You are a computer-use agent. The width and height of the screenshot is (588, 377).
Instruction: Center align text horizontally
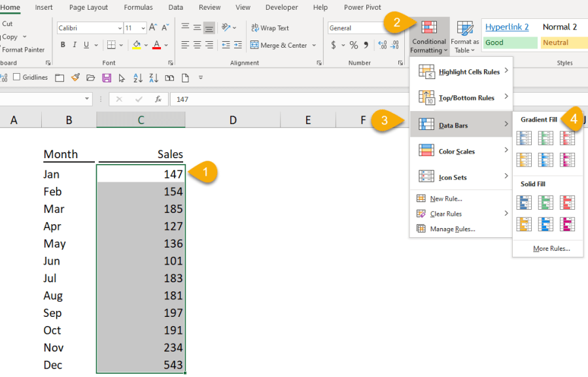point(197,45)
